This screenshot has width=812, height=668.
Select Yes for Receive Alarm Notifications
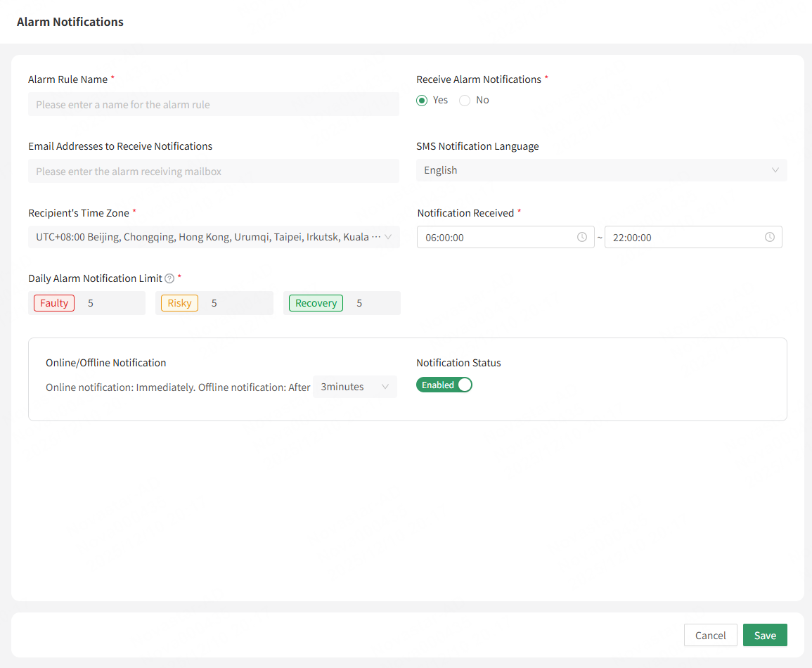coord(422,101)
